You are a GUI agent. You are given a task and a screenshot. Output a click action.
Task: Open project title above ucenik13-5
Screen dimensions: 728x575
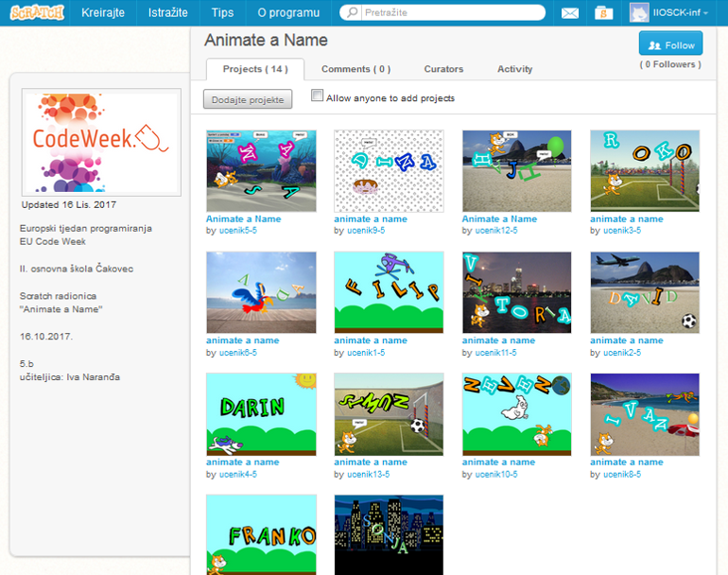click(x=371, y=462)
